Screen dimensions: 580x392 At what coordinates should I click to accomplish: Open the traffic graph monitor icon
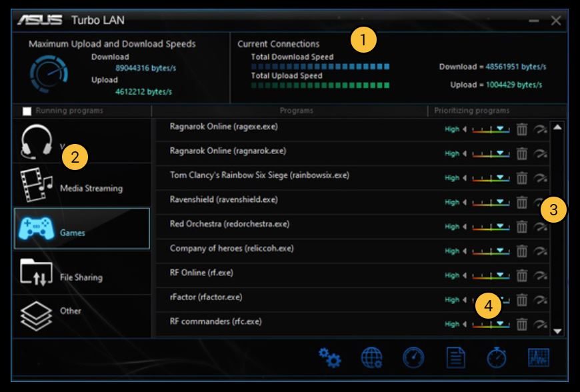[x=538, y=357]
